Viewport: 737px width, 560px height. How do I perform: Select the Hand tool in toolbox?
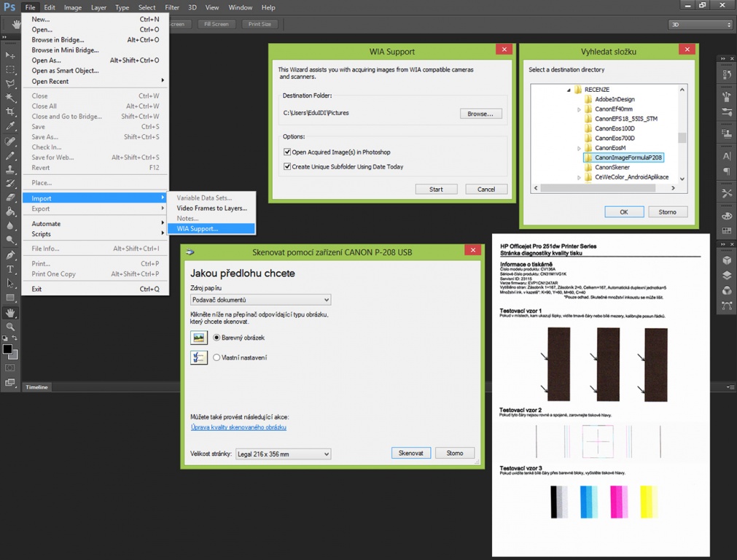coord(10,313)
